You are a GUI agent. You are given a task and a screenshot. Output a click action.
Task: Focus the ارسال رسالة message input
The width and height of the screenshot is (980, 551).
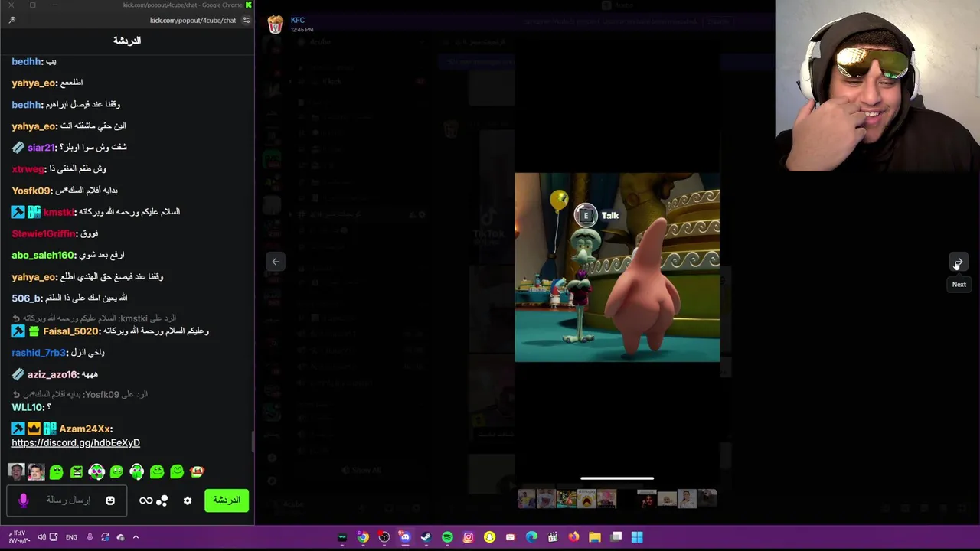tap(67, 500)
